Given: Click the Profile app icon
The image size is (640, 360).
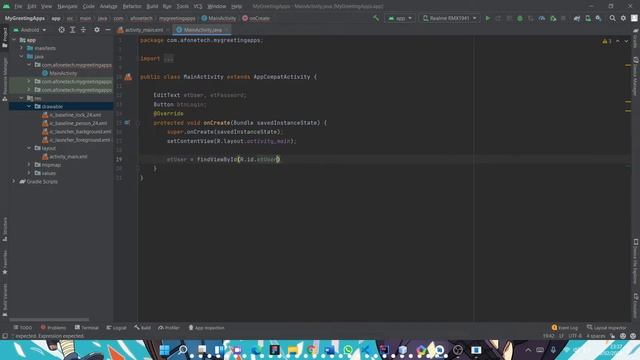Looking at the screenshot, I should click(542, 18).
